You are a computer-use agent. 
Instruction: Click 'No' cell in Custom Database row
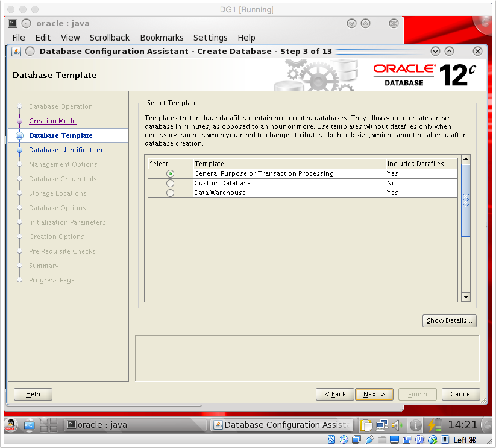point(421,183)
